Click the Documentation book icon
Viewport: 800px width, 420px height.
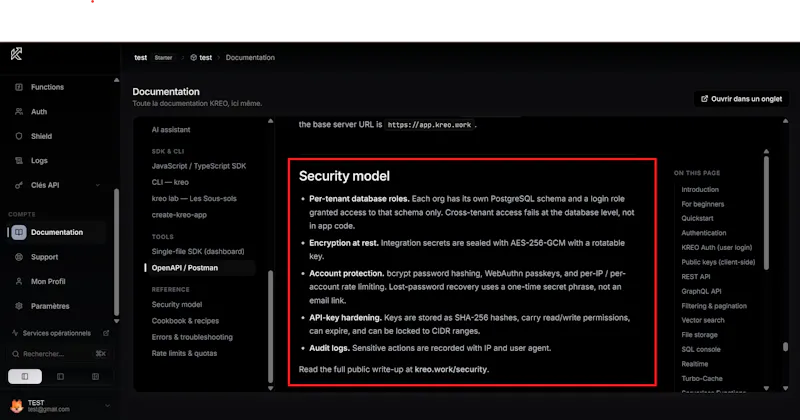click(x=19, y=232)
